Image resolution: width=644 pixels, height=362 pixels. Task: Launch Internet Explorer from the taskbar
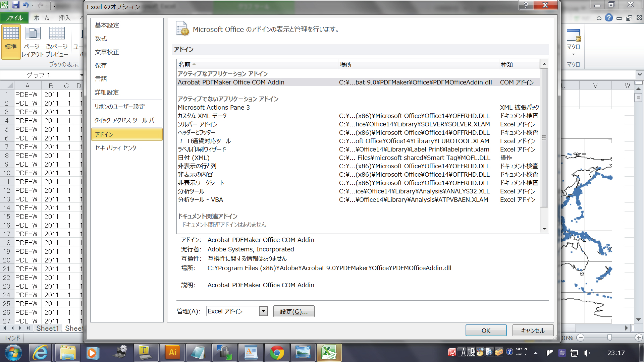point(40,353)
